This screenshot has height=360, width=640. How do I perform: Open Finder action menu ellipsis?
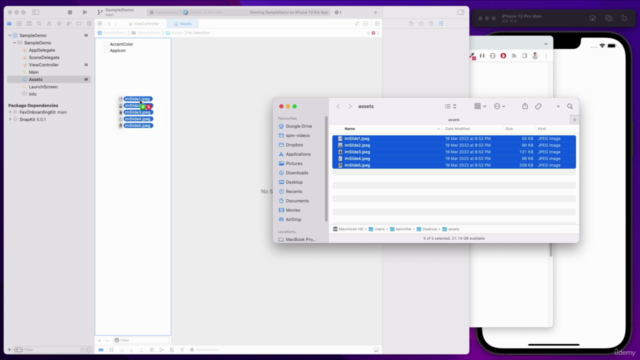pyautogui.click(x=499, y=107)
